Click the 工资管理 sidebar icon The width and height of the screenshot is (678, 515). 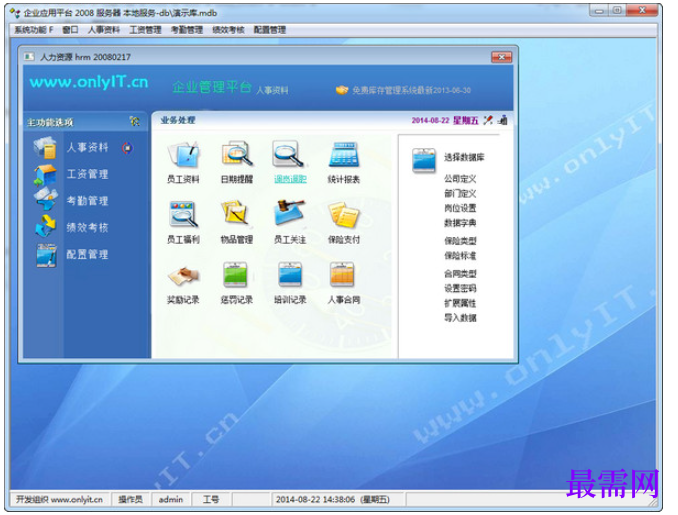(x=45, y=175)
